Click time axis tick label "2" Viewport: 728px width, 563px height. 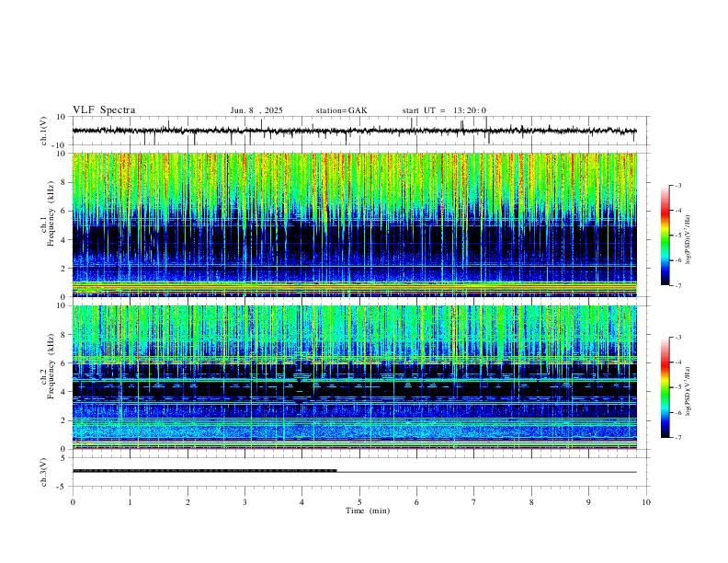pos(188,502)
